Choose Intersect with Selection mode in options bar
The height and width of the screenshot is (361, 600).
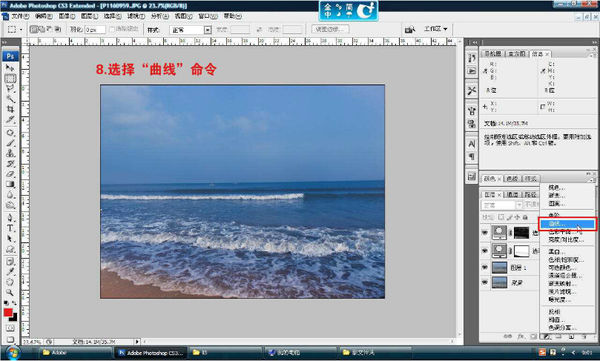point(58,29)
